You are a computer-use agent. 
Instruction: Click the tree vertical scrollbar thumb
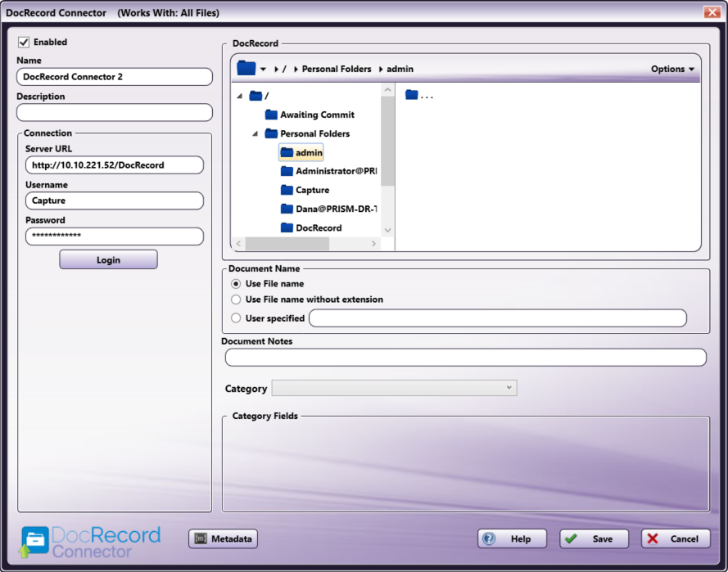(x=387, y=142)
